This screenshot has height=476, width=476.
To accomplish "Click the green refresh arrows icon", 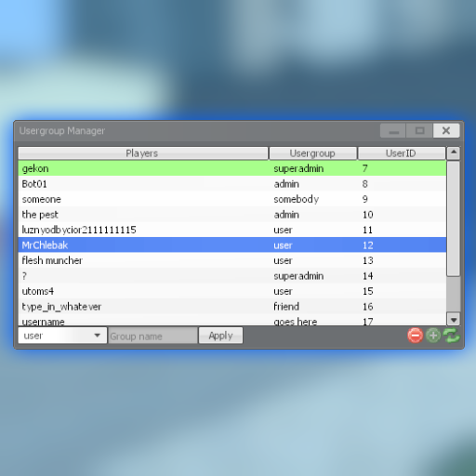I will click(452, 336).
